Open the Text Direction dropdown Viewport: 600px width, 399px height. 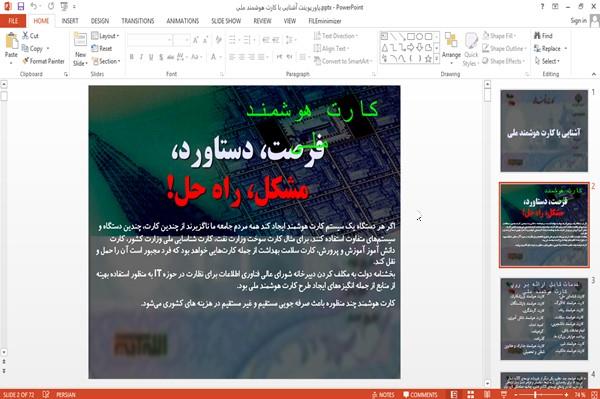click(x=336, y=36)
